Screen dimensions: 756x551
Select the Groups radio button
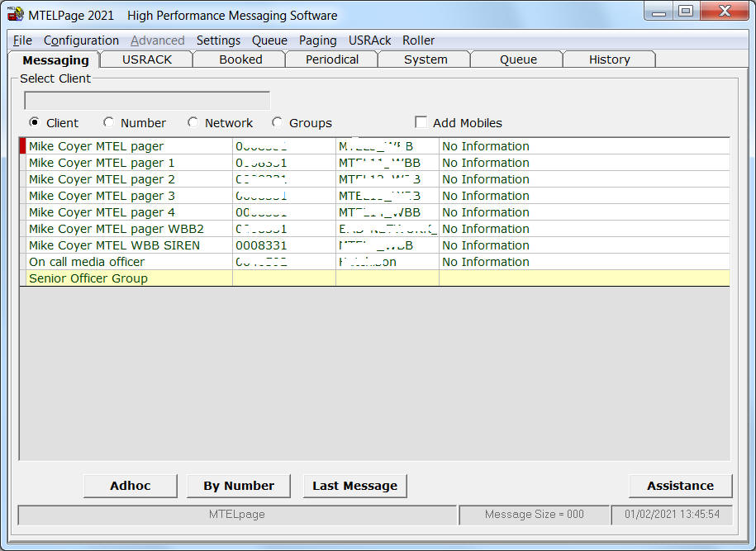point(278,123)
